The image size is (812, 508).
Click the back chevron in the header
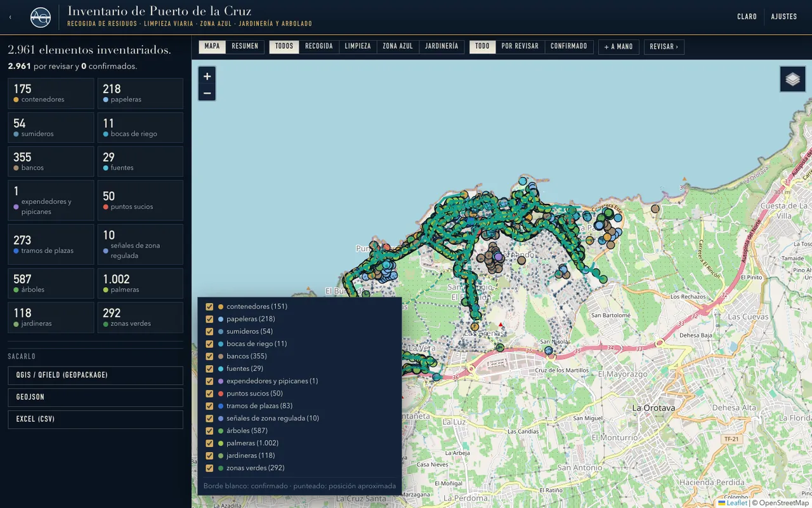pos(10,17)
